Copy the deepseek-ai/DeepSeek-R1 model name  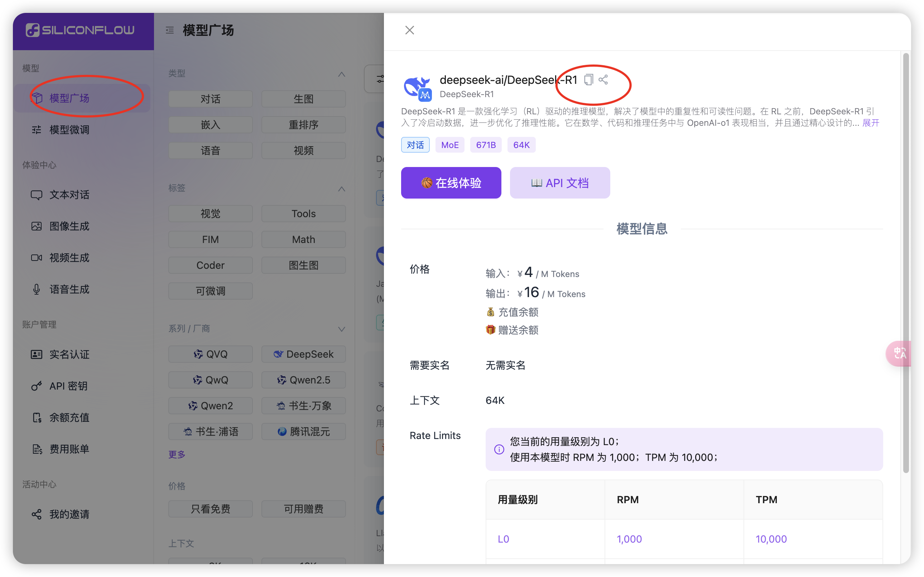click(x=588, y=80)
